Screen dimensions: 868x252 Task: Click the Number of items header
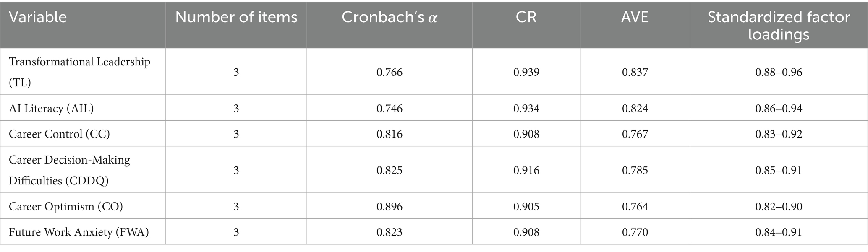236,17
